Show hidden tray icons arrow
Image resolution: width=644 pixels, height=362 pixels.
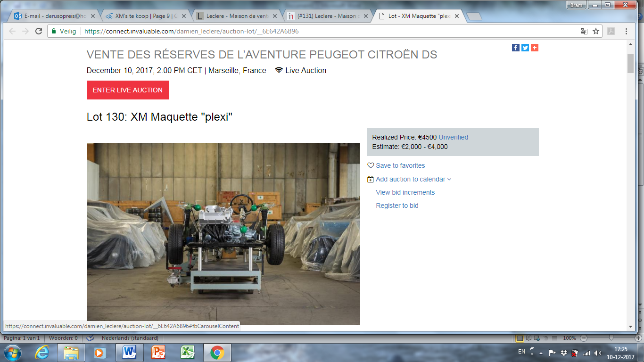(541, 353)
